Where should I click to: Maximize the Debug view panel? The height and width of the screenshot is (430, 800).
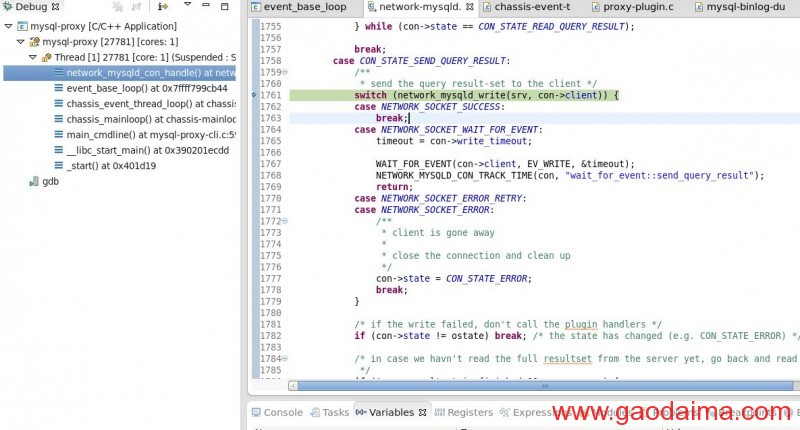coord(224,6)
